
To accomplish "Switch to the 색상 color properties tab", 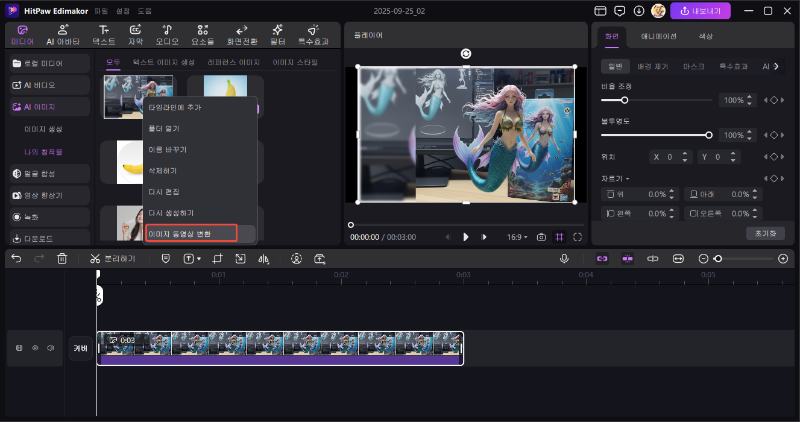I will 706,36.
